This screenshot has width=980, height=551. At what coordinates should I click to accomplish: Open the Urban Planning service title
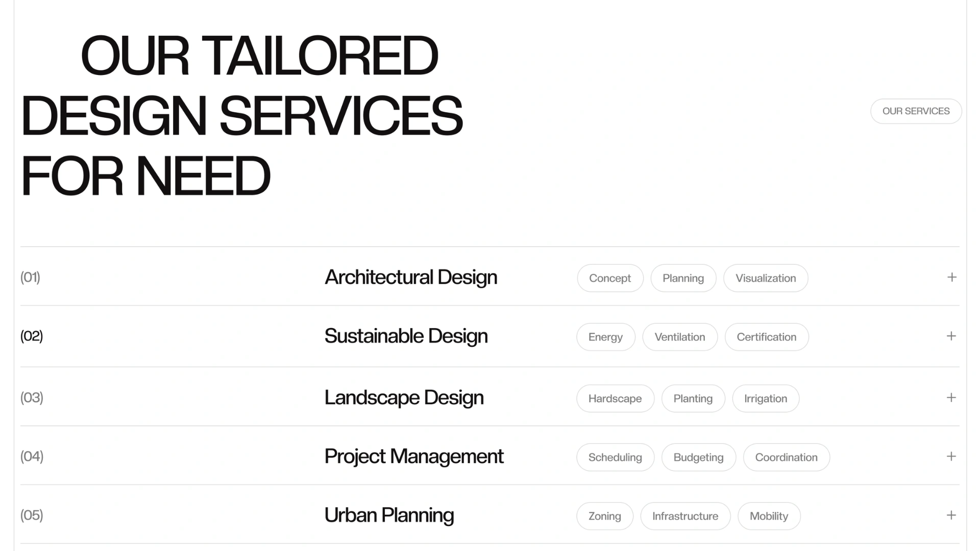(x=389, y=515)
